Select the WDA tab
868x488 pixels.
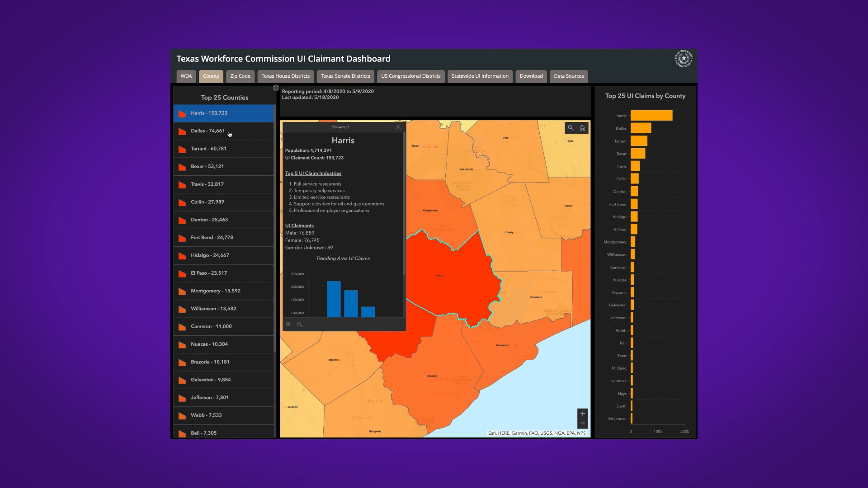click(186, 75)
